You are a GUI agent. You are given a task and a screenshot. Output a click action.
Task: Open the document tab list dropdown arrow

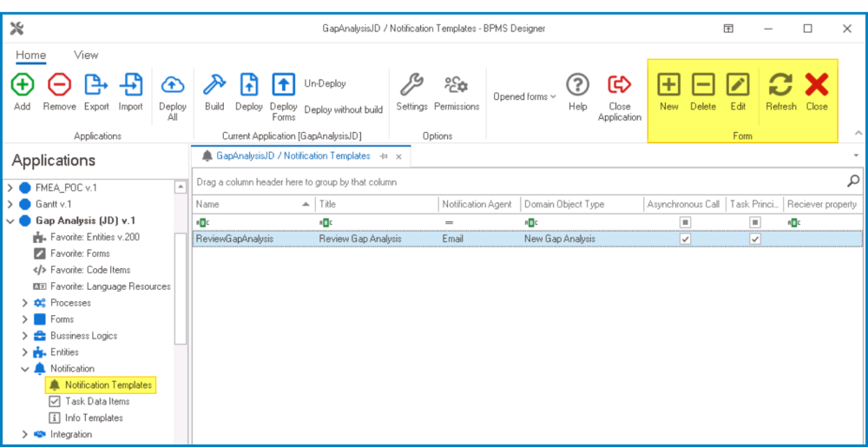[857, 156]
